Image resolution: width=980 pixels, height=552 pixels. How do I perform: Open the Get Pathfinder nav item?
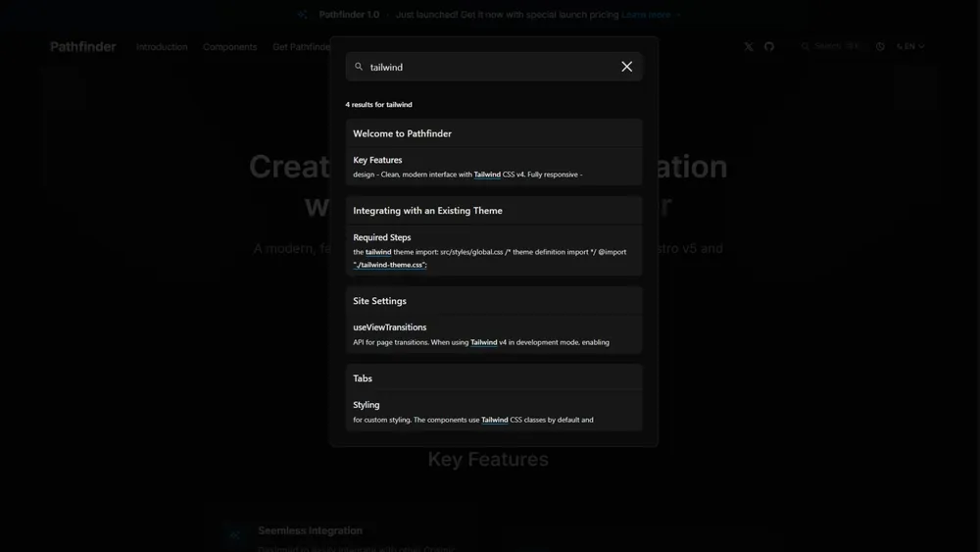coord(301,47)
